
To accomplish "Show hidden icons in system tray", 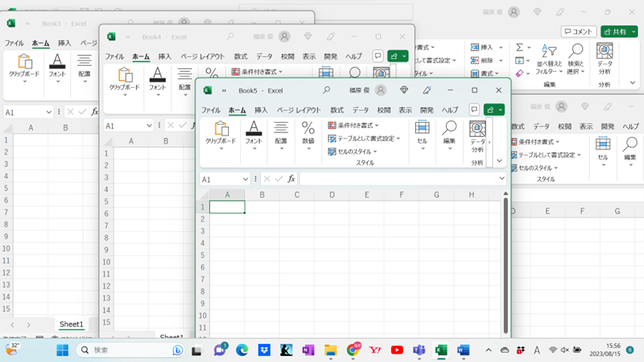I will 489,350.
